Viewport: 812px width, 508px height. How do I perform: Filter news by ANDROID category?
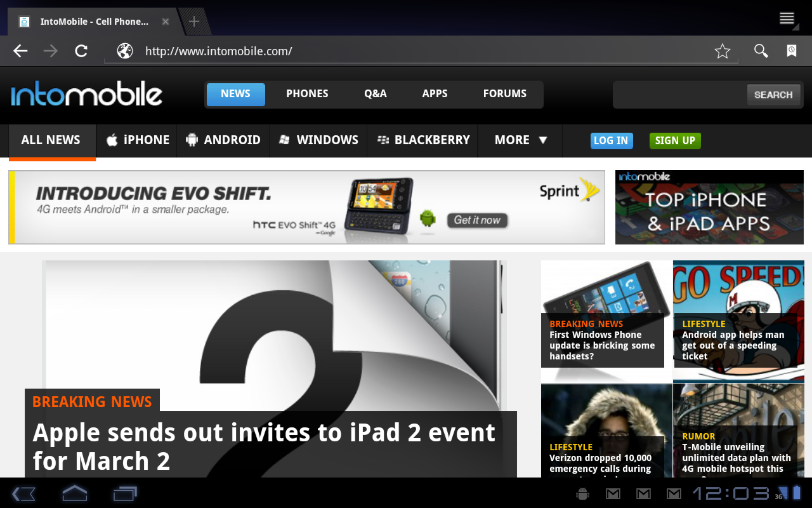click(223, 140)
